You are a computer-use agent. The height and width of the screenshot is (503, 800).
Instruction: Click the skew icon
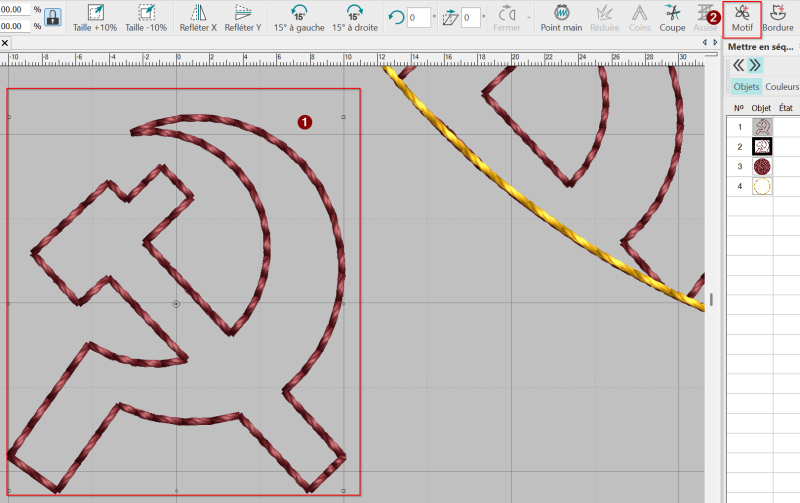[450, 18]
